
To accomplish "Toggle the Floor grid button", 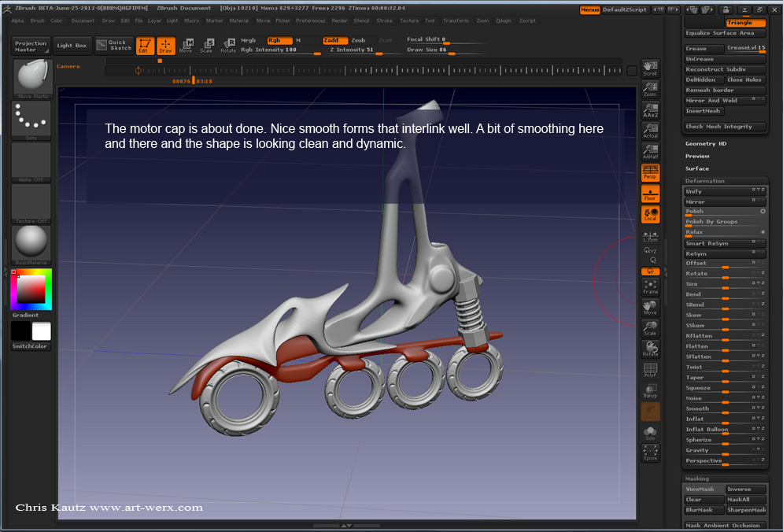I will (x=650, y=194).
